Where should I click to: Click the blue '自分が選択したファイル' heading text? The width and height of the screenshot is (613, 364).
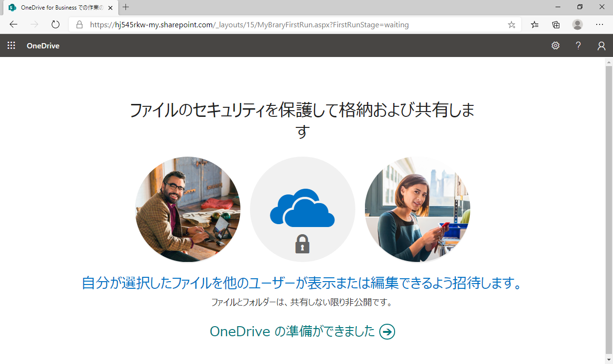pyautogui.click(x=302, y=283)
